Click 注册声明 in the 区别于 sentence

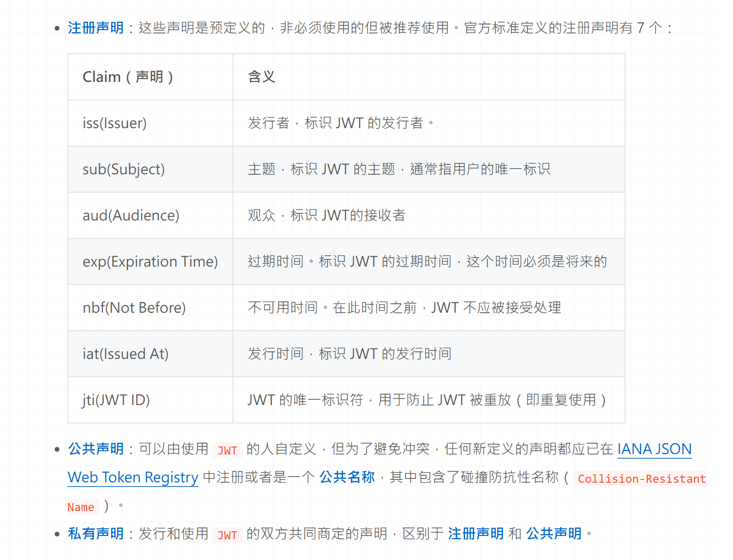(x=476, y=534)
